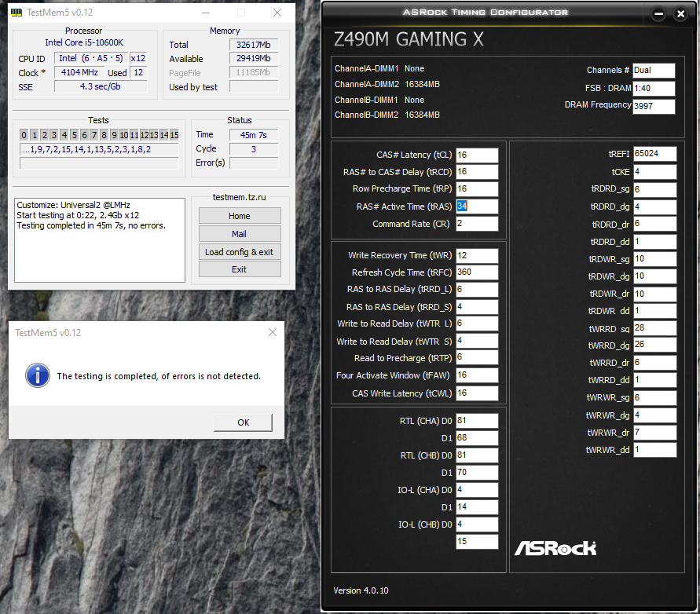The width and height of the screenshot is (700, 614).
Task: Click the Mail button in TestMem5
Action: tap(240, 234)
